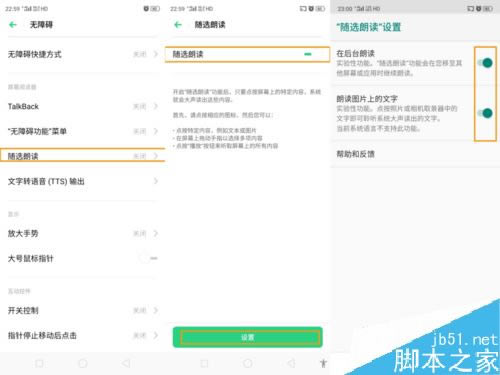Expand chevron beside 文字转语音 (TTS) 输出
Image resolution: width=500 pixels, height=375 pixels.
156,181
